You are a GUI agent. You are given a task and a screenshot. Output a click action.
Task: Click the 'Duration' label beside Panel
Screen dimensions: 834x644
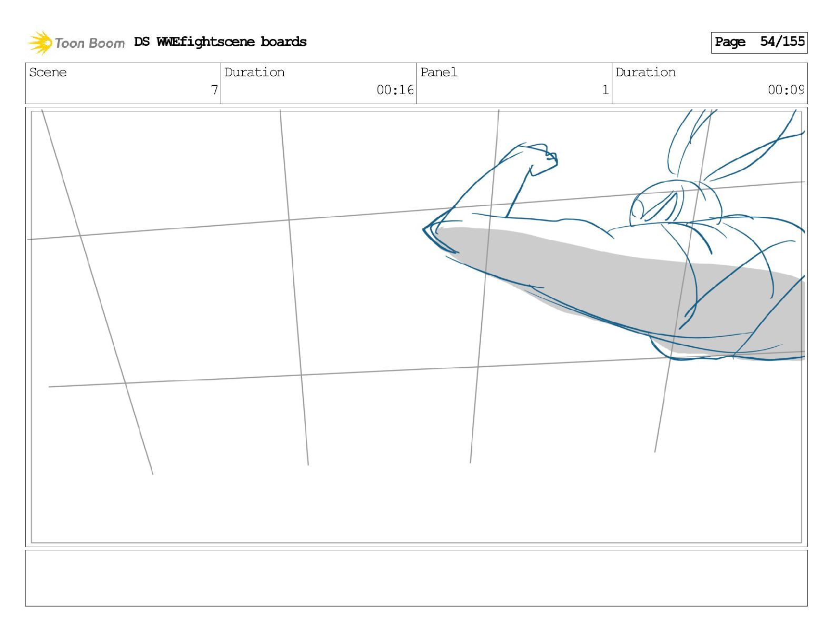pyautogui.click(x=646, y=72)
